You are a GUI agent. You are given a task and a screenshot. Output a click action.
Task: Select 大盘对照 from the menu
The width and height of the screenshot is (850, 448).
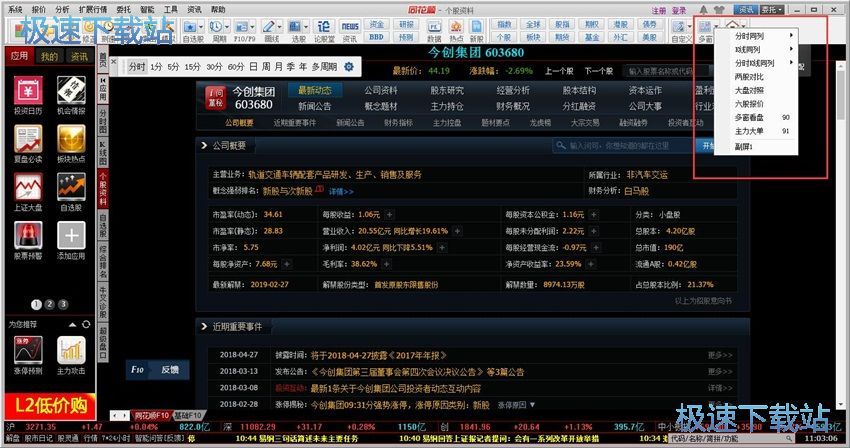tap(756, 90)
